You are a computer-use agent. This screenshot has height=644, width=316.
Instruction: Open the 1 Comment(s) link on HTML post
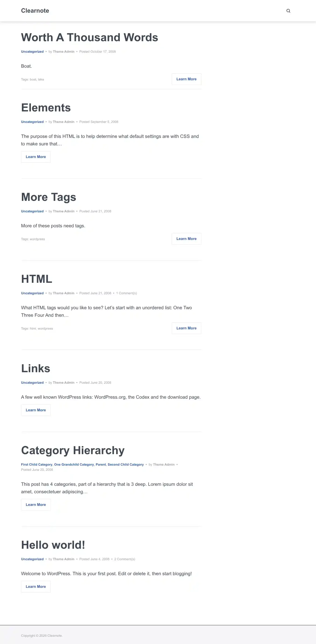126,293
